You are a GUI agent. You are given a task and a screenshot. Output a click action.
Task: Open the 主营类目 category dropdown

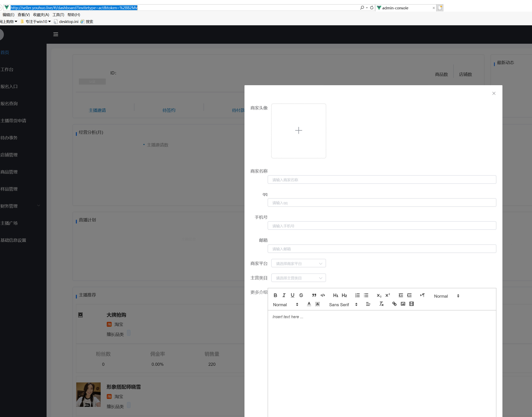pos(299,278)
